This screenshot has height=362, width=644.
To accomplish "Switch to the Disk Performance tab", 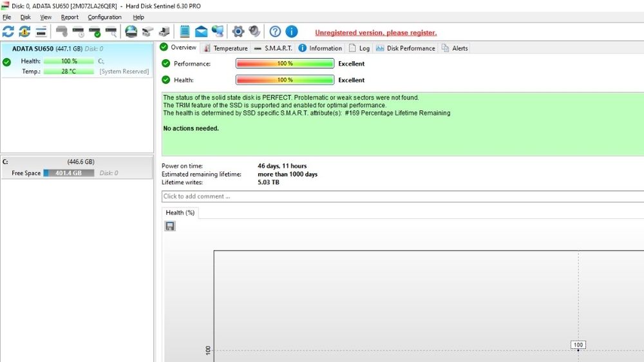I will 405,48.
